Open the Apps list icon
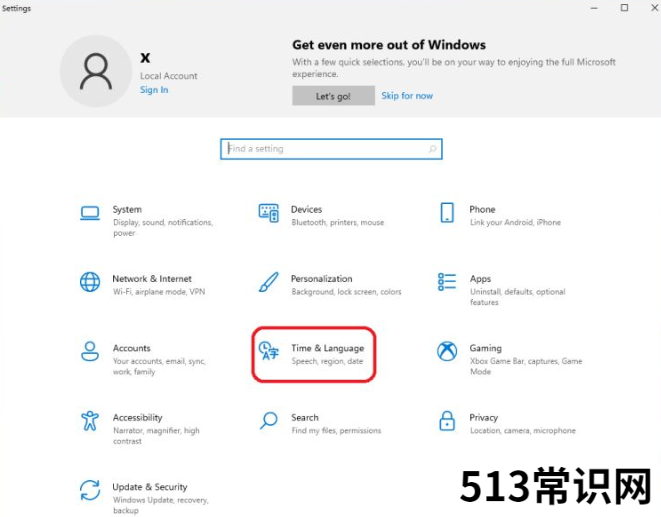Viewport: 661px width, 517px height. click(447, 282)
